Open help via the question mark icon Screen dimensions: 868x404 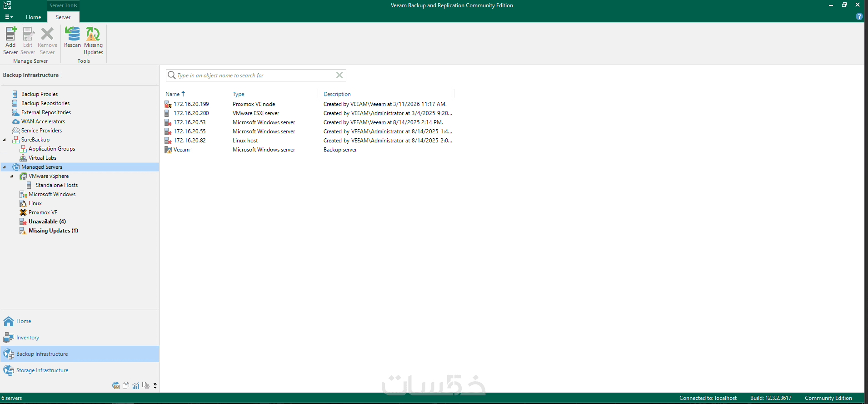(x=859, y=16)
